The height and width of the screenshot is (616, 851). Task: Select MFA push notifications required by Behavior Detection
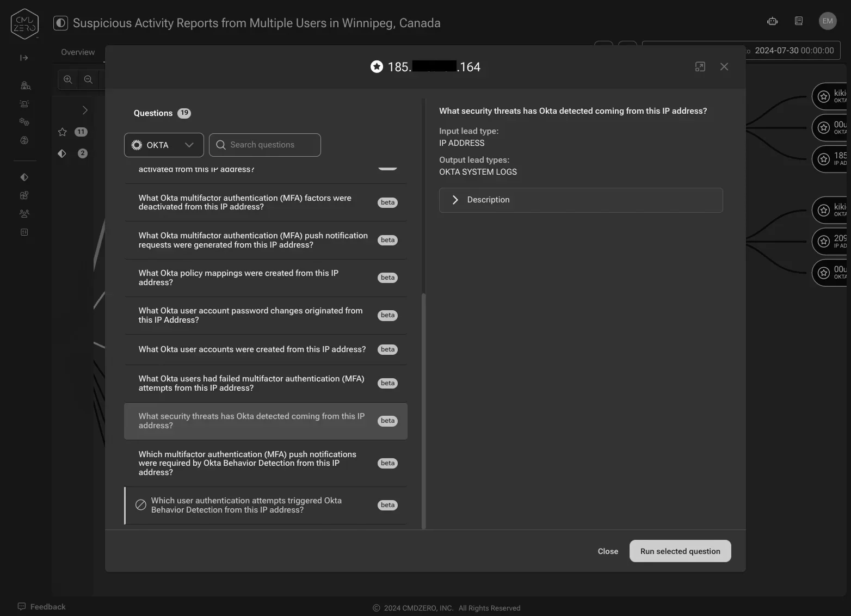266,463
